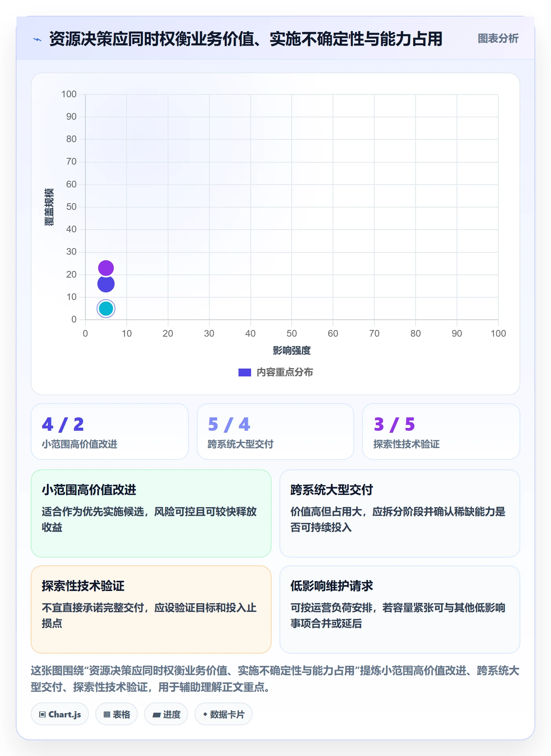Viewport: 551px width, 756px height.
Task: Click the 低影响维护请求 card heading
Action: coord(332,586)
